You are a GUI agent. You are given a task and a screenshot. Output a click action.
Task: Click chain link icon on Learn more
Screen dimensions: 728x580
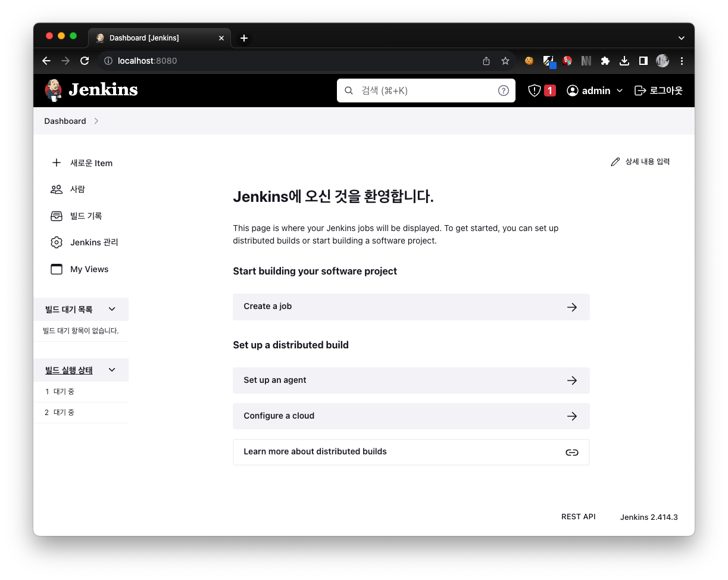tap(572, 453)
